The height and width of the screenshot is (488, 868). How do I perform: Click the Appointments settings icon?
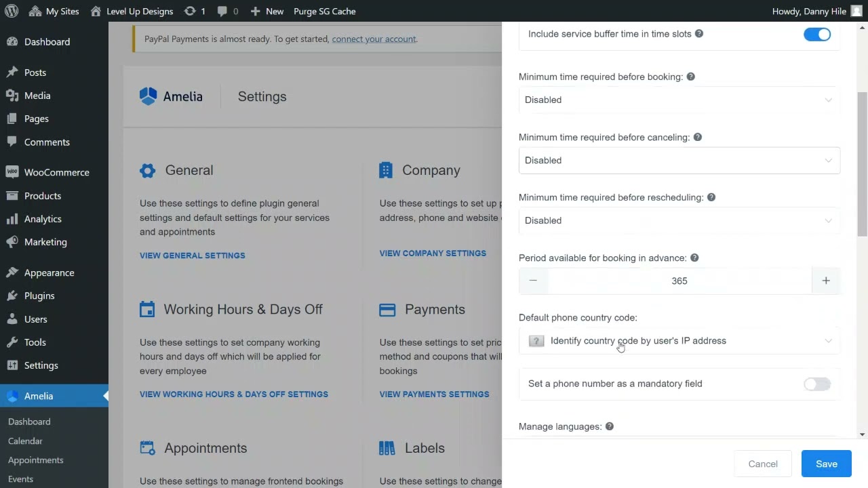(147, 448)
